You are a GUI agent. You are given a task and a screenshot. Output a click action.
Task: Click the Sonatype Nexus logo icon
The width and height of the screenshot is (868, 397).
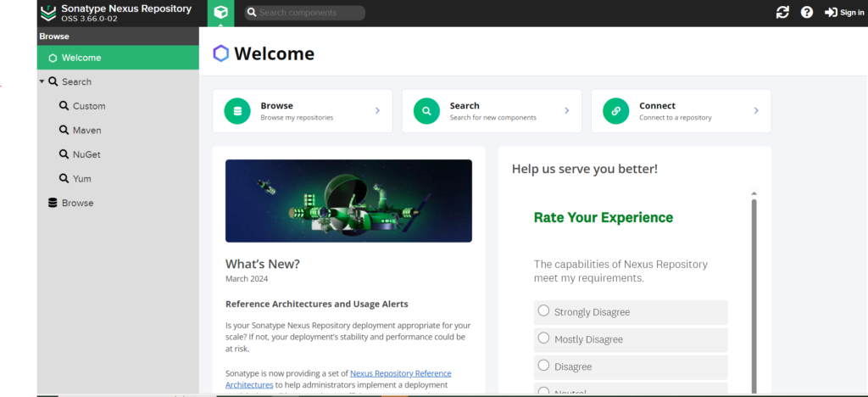point(48,13)
